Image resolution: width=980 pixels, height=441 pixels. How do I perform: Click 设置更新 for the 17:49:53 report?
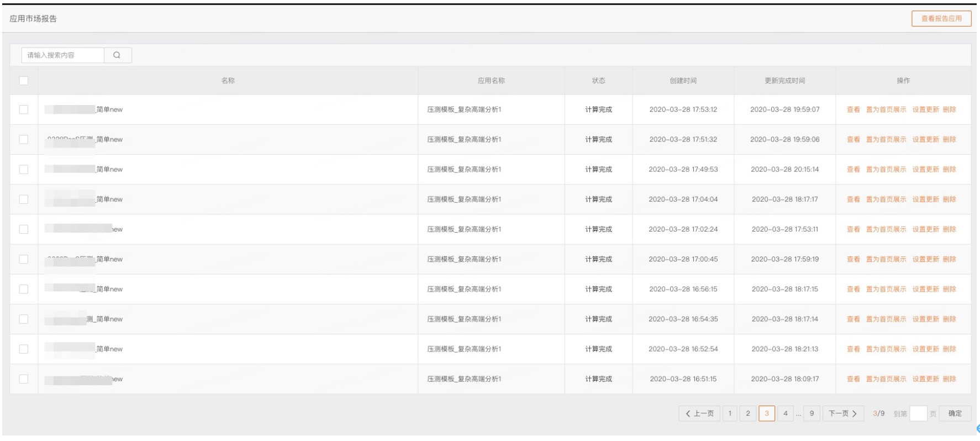point(925,169)
